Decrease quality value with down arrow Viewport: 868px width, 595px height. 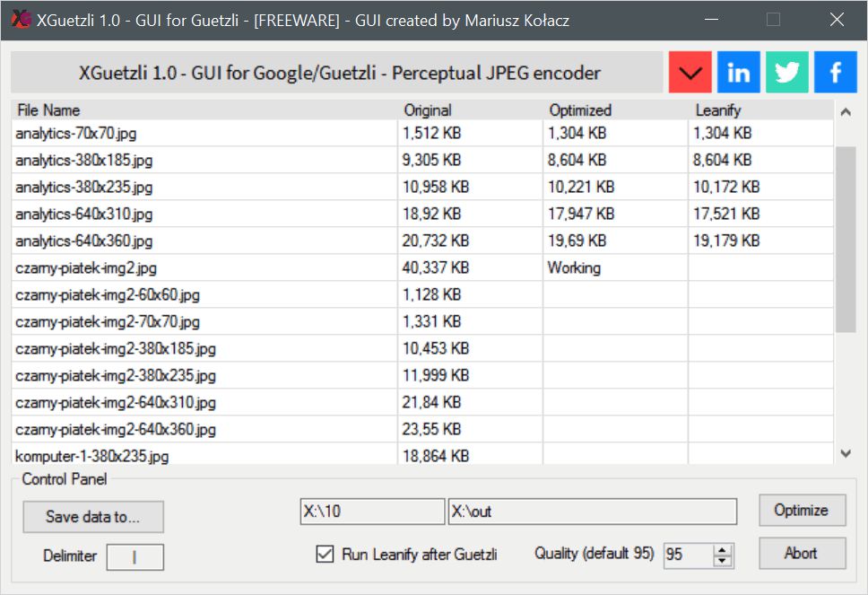(723, 561)
